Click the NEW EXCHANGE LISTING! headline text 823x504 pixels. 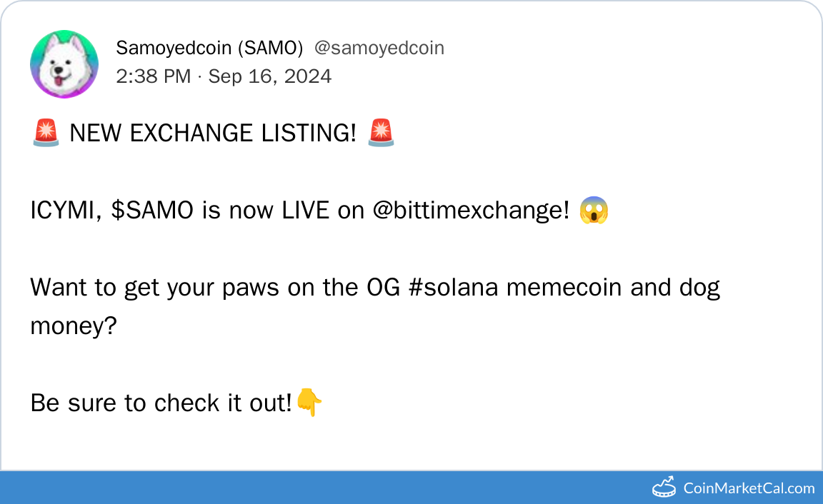click(x=213, y=133)
